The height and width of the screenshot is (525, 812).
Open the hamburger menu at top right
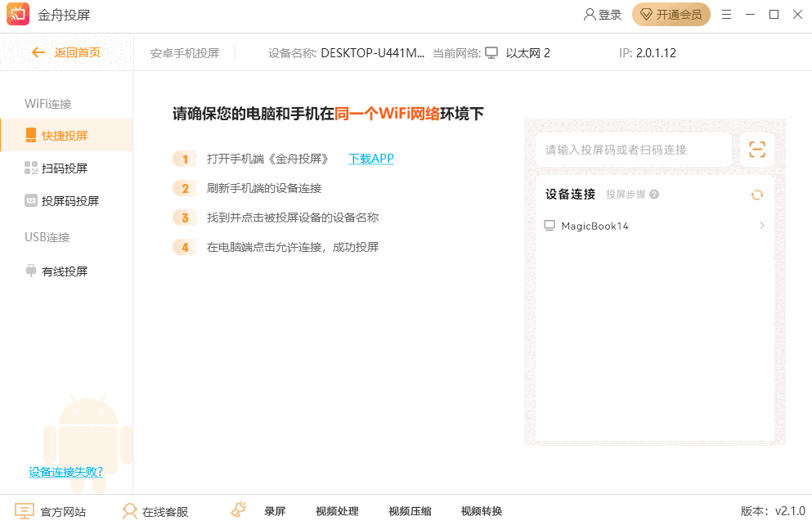pos(726,14)
